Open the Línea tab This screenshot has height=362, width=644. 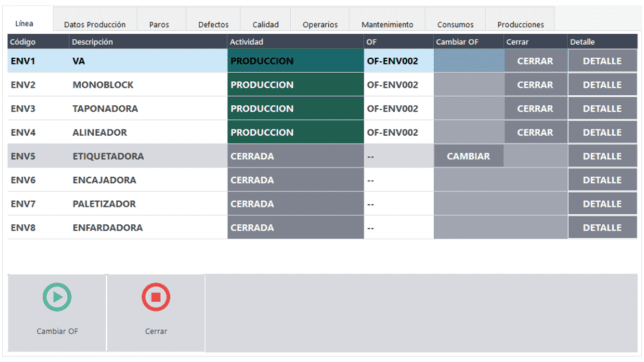coord(28,19)
